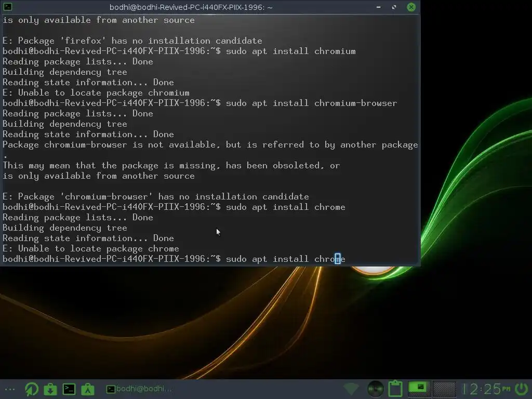
Task: Open the clipboard icon on the shelf
Action: 395,389
